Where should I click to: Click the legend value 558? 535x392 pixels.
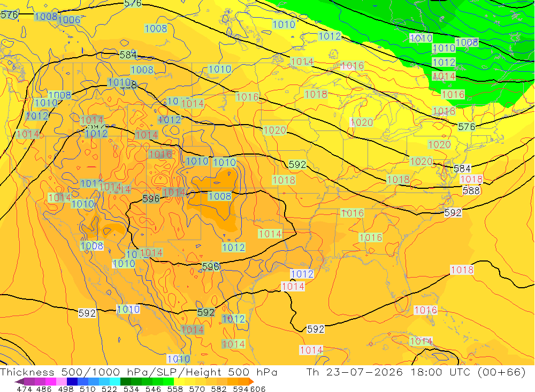(175, 389)
